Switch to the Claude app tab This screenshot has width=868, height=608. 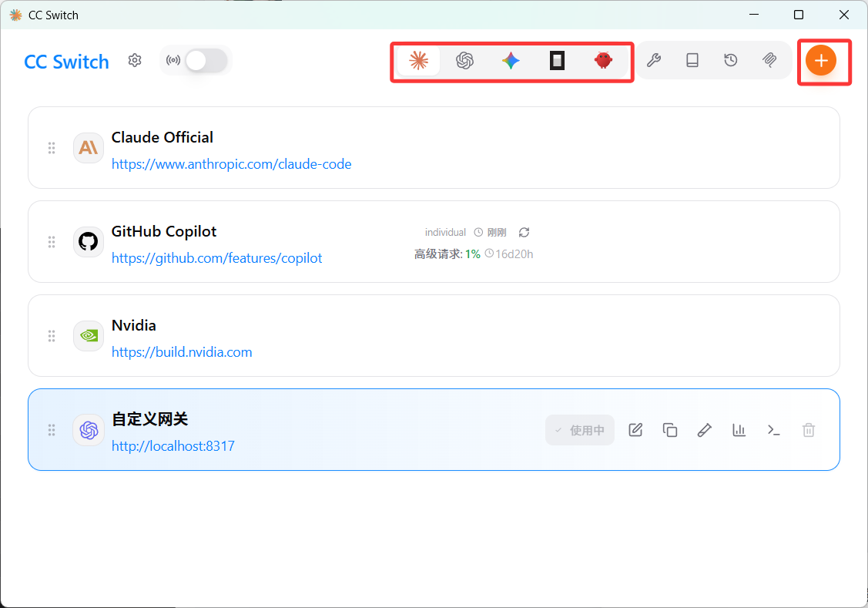pyautogui.click(x=418, y=61)
